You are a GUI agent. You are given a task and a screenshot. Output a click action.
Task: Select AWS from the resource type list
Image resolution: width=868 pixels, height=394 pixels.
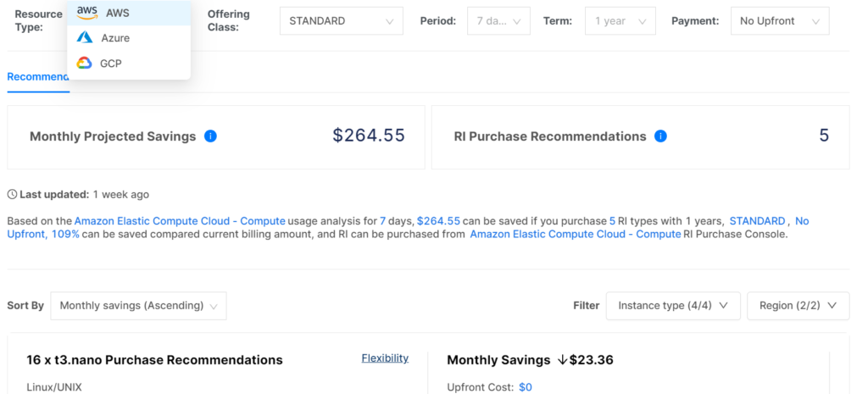tap(129, 13)
